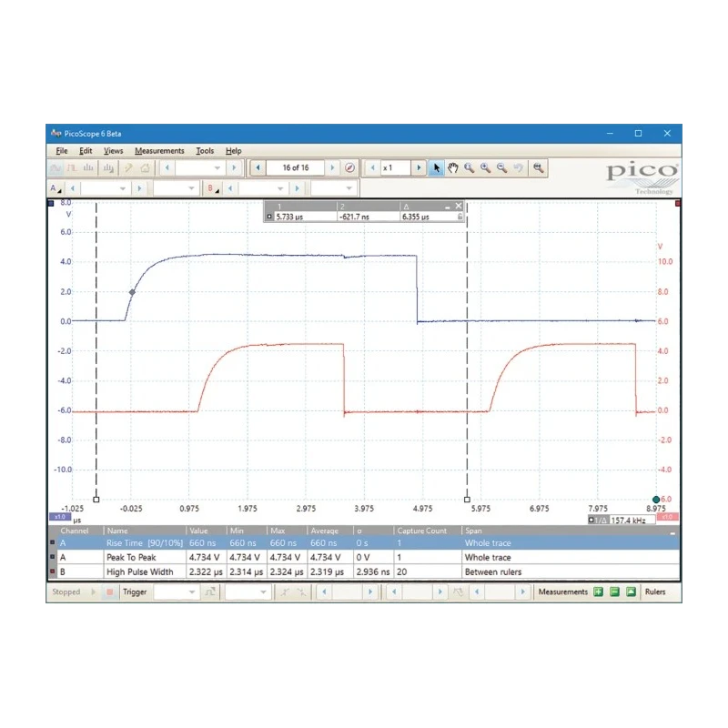
Task: Select the Peak To Peak measurement row
Action: [364, 557]
